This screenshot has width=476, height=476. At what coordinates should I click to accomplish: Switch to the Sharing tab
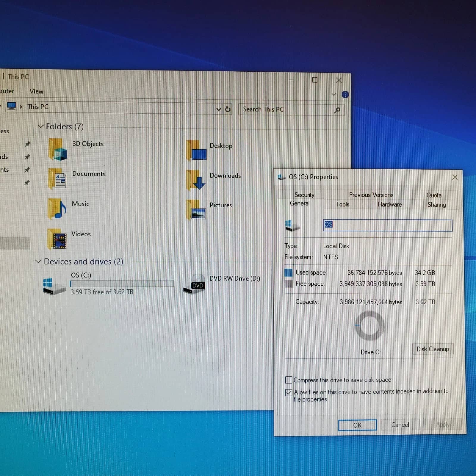[436, 205]
